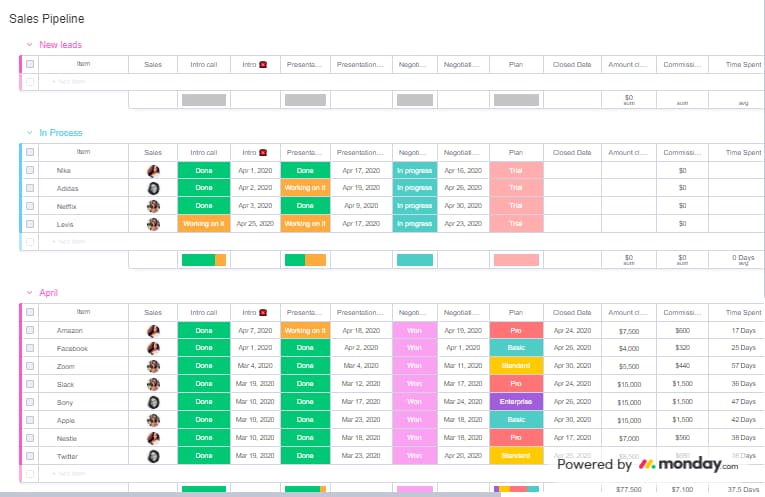The height and width of the screenshot is (497, 765).
Task: Change Adidas Presentation Working on it status
Action: 305,188
